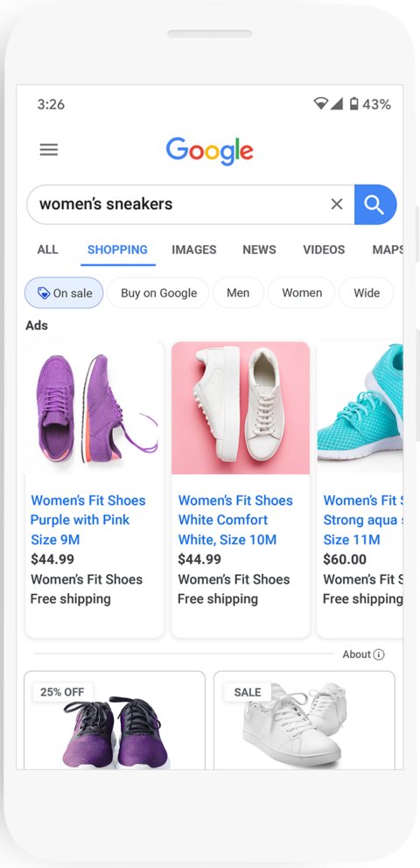This screenshot has width=420, height=868.
Task: Clear the search text with X
Action: (x=337, y=204)
